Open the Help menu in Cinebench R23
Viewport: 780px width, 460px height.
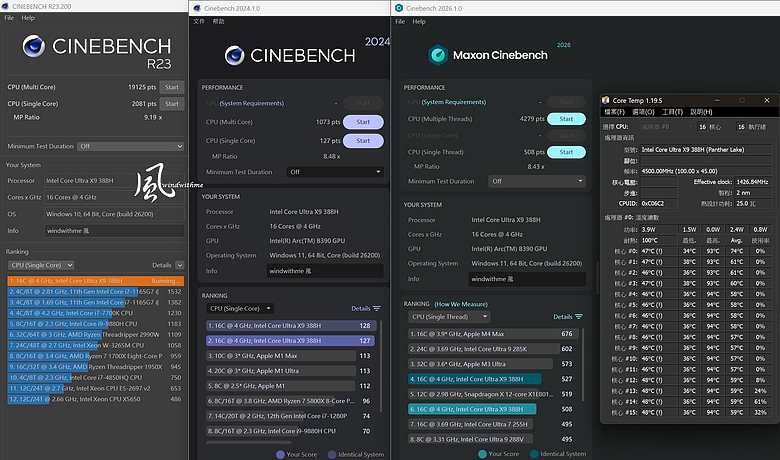pos(28,18)
